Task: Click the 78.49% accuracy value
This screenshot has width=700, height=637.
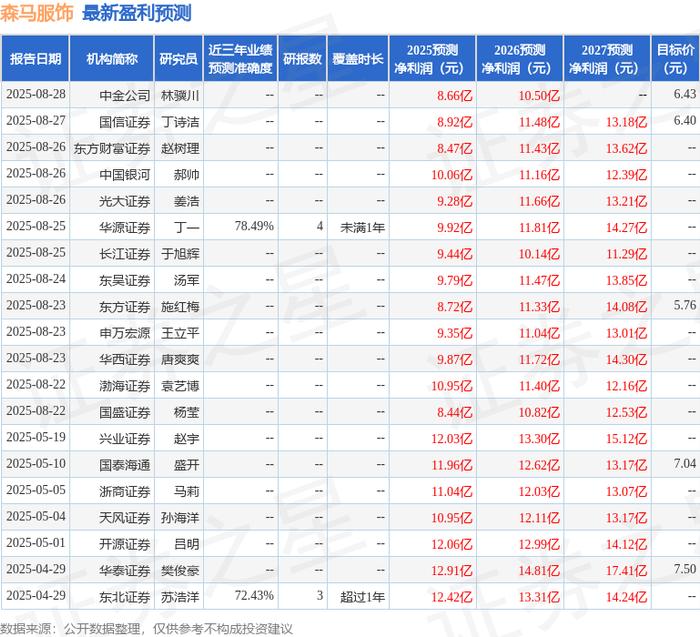Action: [254, 226]
